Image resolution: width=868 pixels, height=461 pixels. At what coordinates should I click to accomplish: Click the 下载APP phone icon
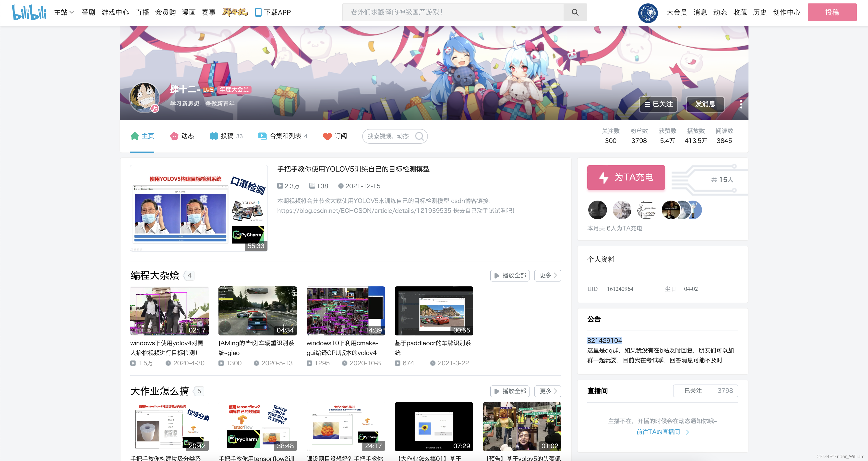(258, 12)
